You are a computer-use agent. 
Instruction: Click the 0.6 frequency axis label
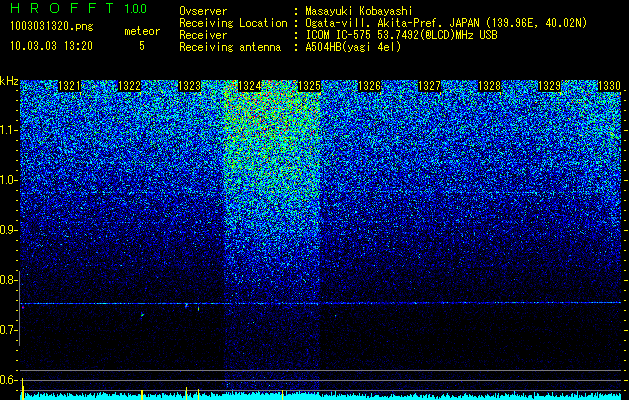tap(9, 380)
